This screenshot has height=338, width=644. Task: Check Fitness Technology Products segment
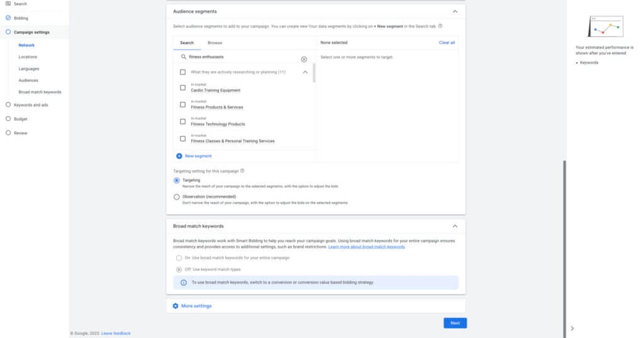[183, 121]
